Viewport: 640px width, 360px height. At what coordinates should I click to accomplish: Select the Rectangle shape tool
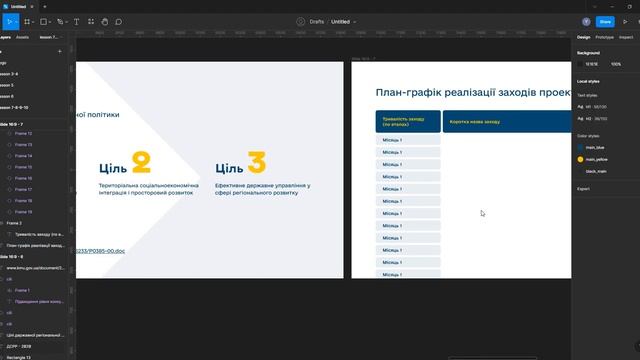(x=43, y=22)
